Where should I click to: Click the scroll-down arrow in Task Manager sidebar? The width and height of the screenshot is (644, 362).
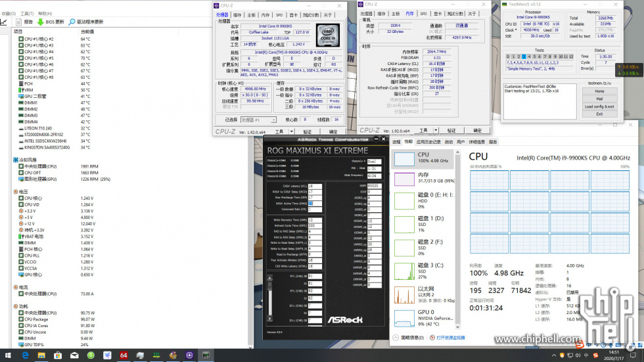[457, 327]
